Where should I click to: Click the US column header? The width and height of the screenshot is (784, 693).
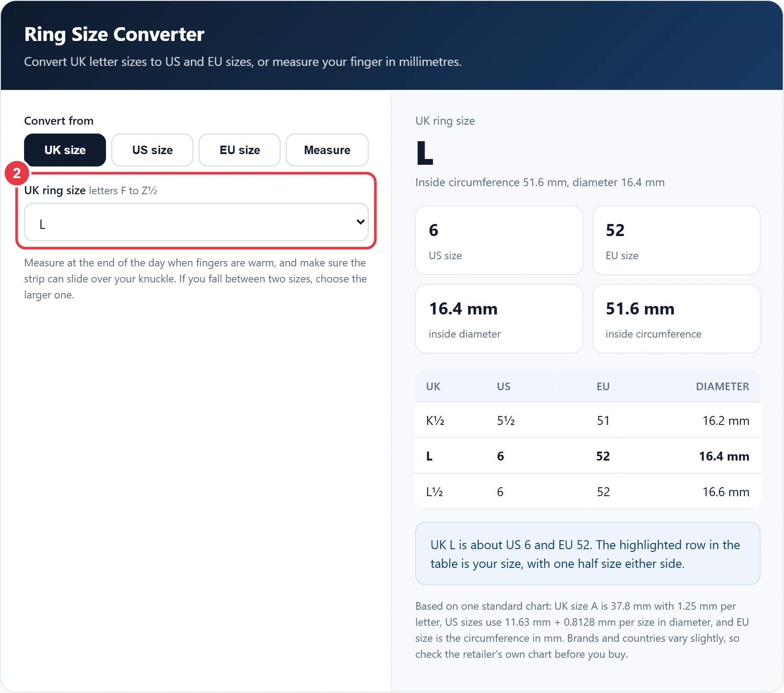(504, 386)
